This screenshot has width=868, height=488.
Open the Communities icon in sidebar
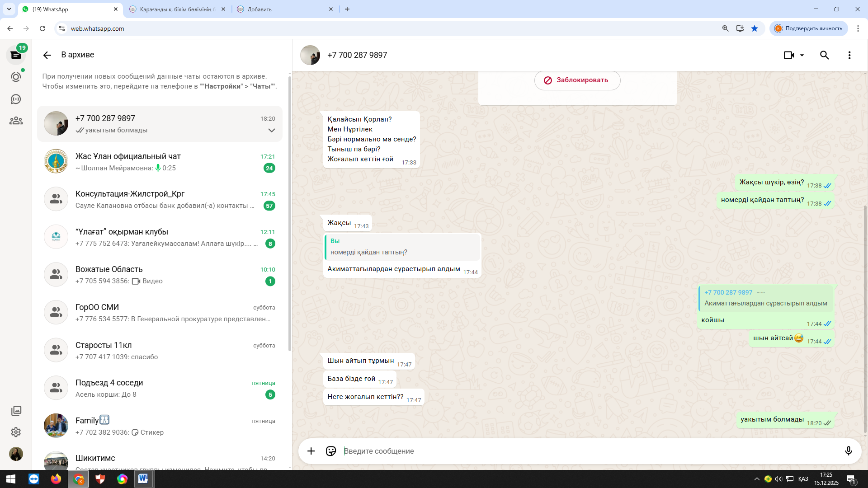(x=16, y=121)
